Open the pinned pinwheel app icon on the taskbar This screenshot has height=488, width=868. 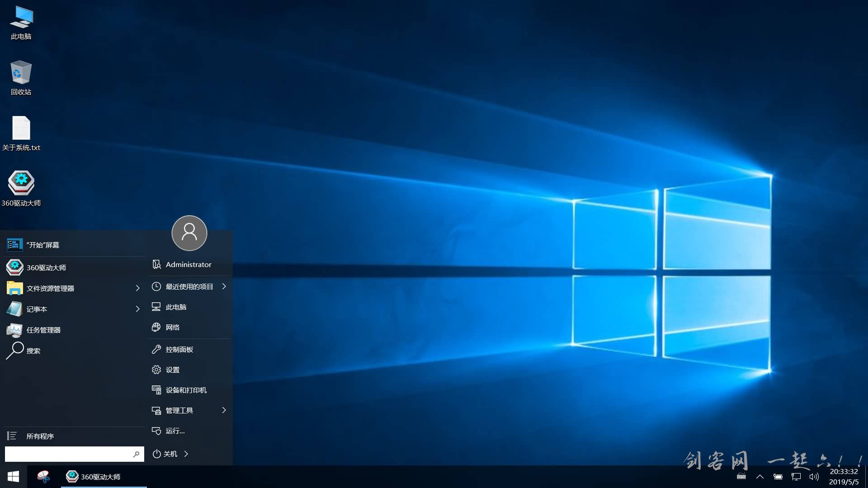(43, 477)
